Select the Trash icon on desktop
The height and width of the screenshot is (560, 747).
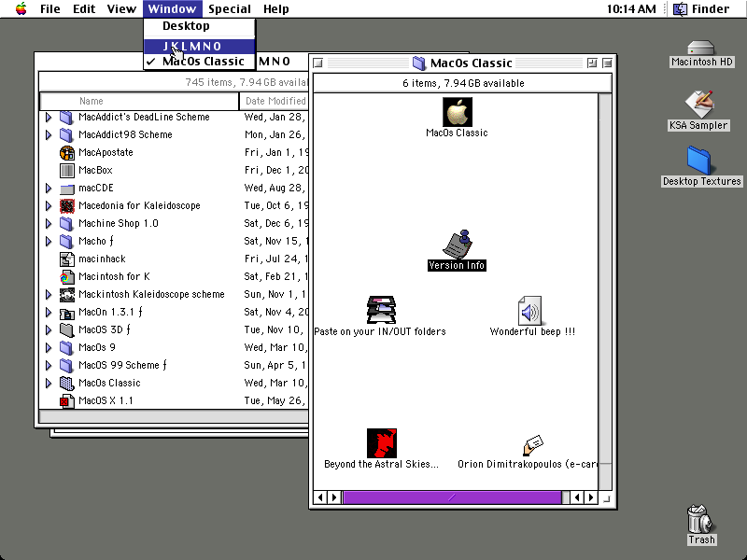tap(701, 519)
